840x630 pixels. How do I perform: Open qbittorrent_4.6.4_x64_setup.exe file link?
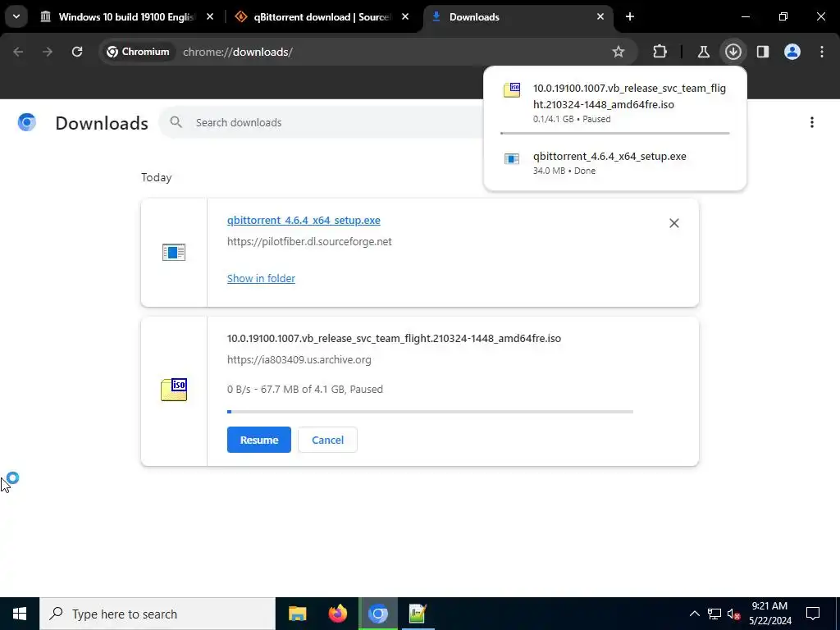[304, 220]
